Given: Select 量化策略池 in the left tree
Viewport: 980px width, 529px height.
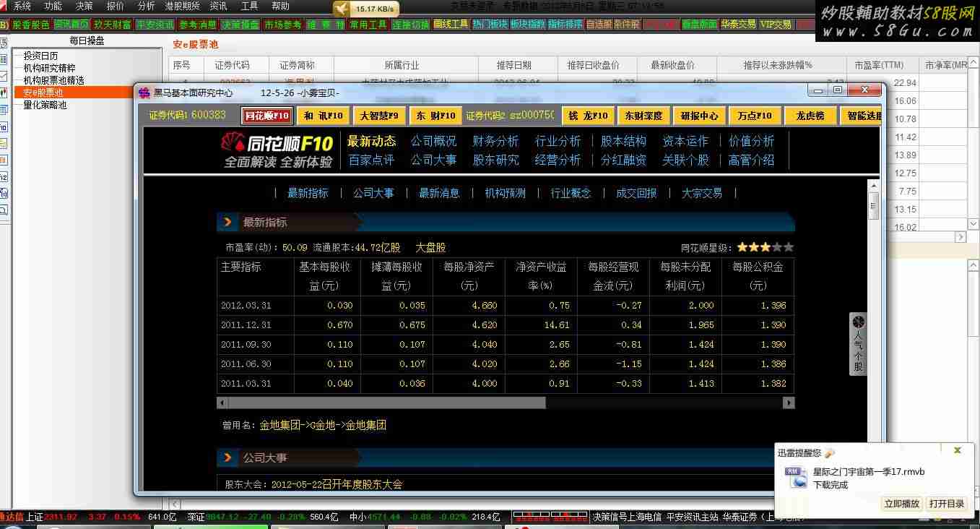Looking at the screenshot, I should pyautogui.click(x=45, y=105).
